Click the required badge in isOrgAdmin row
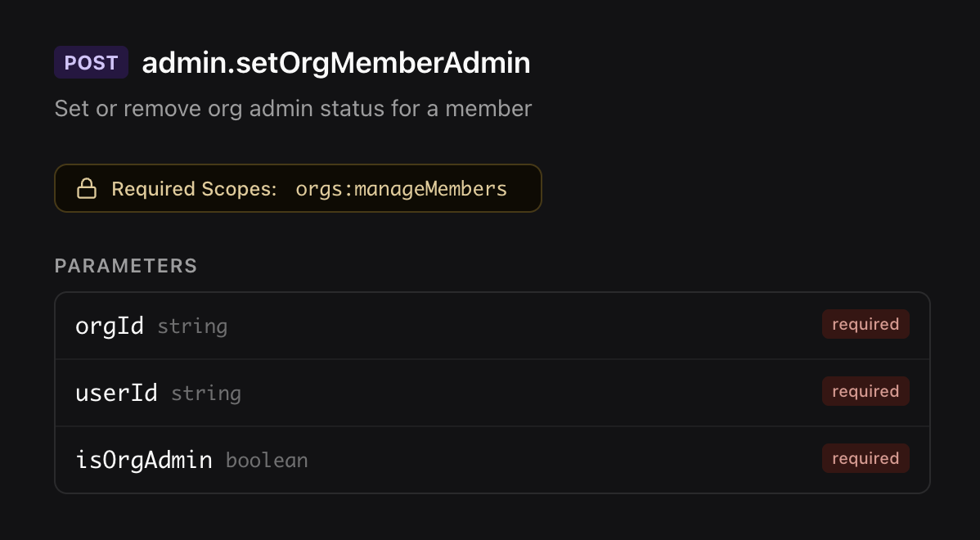This screenshot has height=540, width=980. pos(865,459)
